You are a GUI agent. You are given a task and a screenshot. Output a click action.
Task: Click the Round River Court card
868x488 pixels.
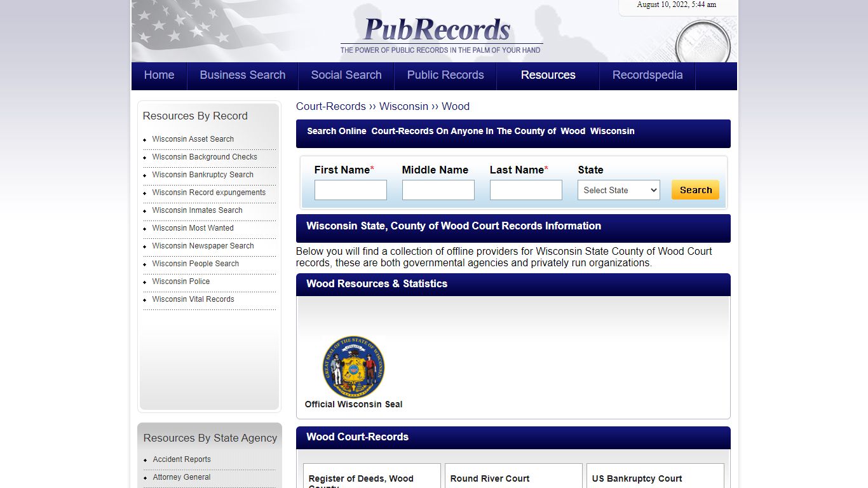click(x=513, y=477)
